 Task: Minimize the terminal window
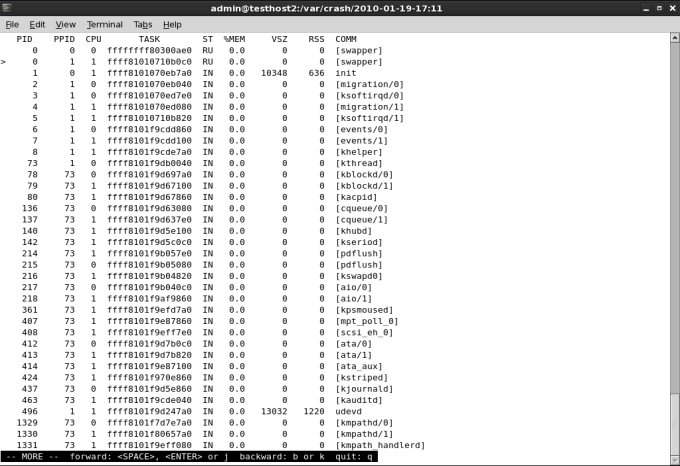point(646,8)
